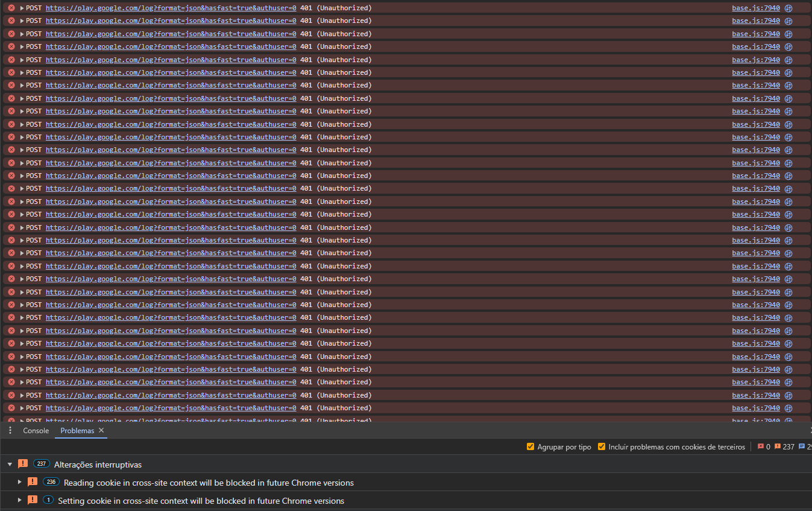Click warning icon of the Reading cookie issue
Viewport: 812px width, 511px height.
click(33, 482)
